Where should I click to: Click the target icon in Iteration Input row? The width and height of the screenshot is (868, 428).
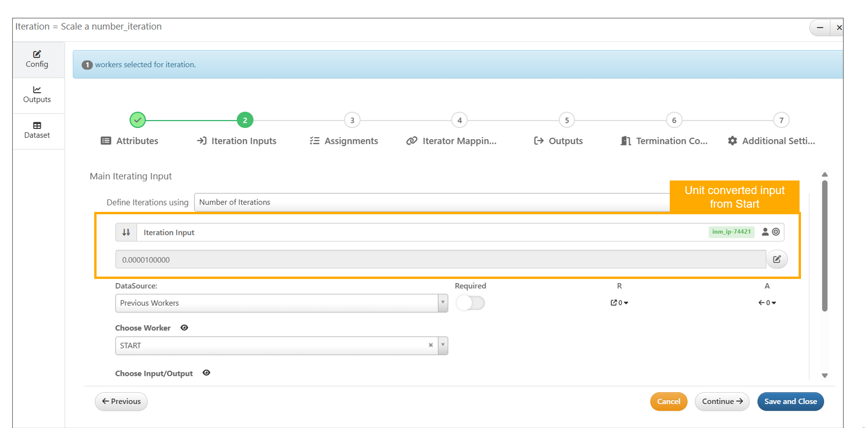pos(776,232)
